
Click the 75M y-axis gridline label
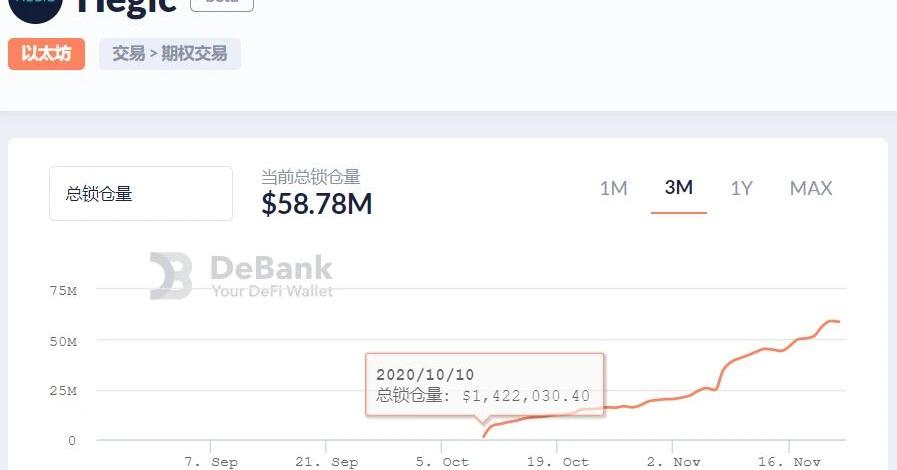pyautogui.click(x=62, y=291)
